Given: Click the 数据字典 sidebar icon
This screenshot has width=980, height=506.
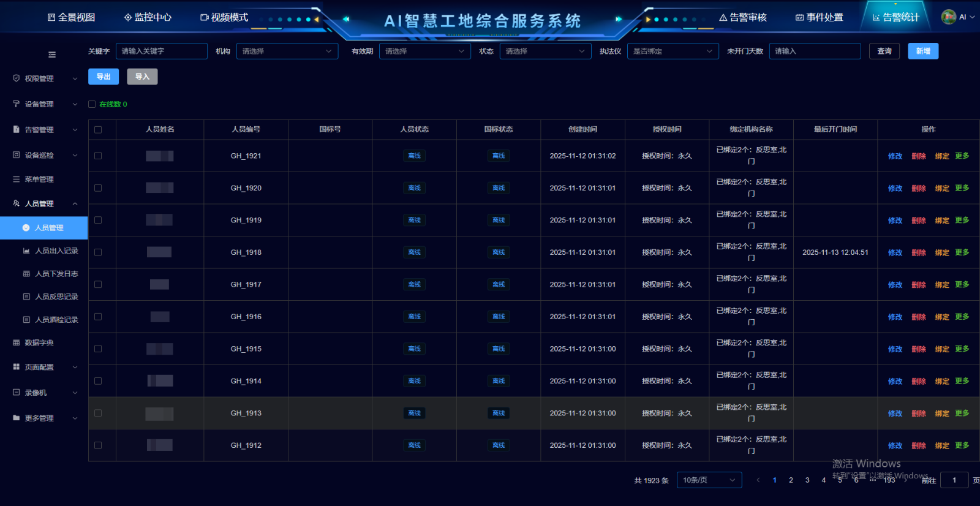Looking at the screenshot, I should 17,343.
